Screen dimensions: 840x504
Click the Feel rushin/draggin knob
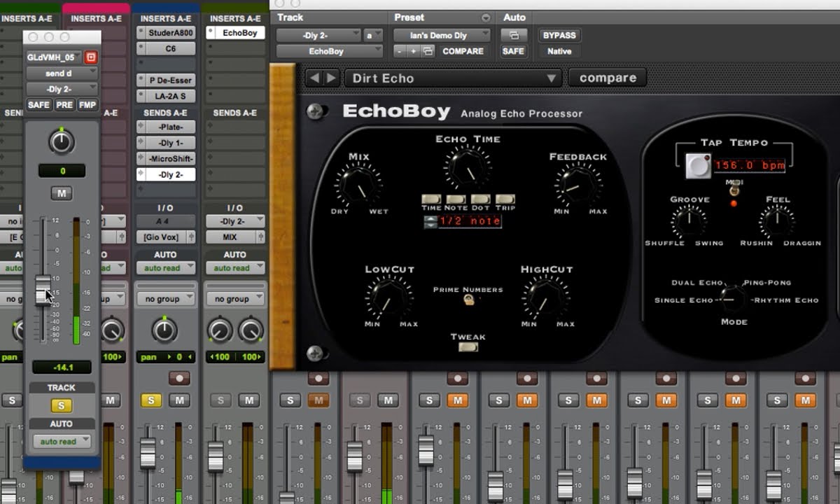click(777, 221)
